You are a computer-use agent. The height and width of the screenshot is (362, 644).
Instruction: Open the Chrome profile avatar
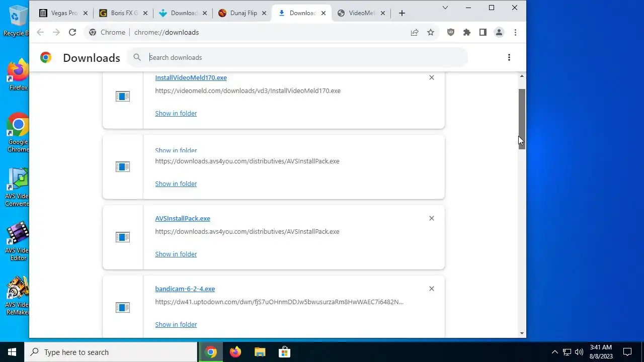point(499,32)
